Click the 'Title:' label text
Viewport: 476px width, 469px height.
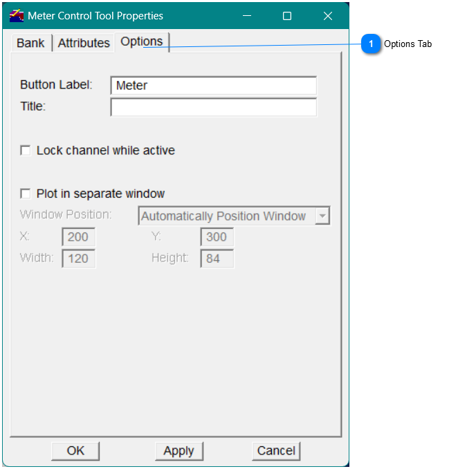point(33,107)
